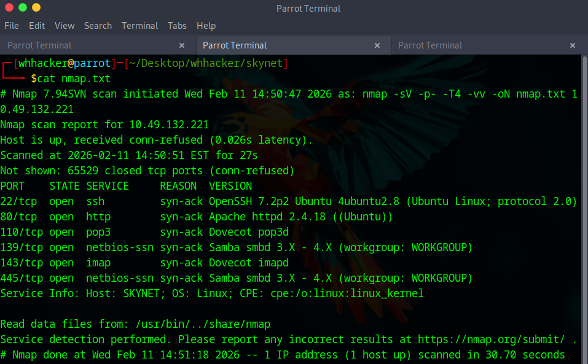Click the 'REASON' column header
This screenshot has width=588, height=364.
coord(178,186)
